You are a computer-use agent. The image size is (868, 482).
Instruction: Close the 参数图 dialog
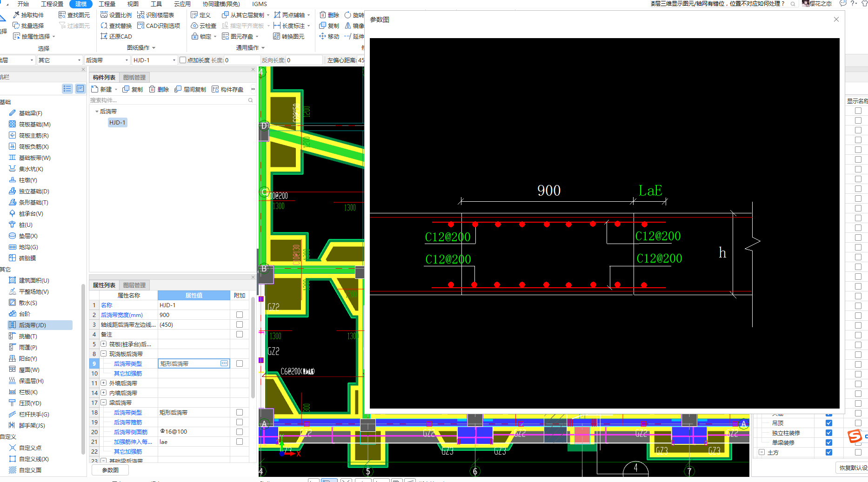[x=836, y=20]
